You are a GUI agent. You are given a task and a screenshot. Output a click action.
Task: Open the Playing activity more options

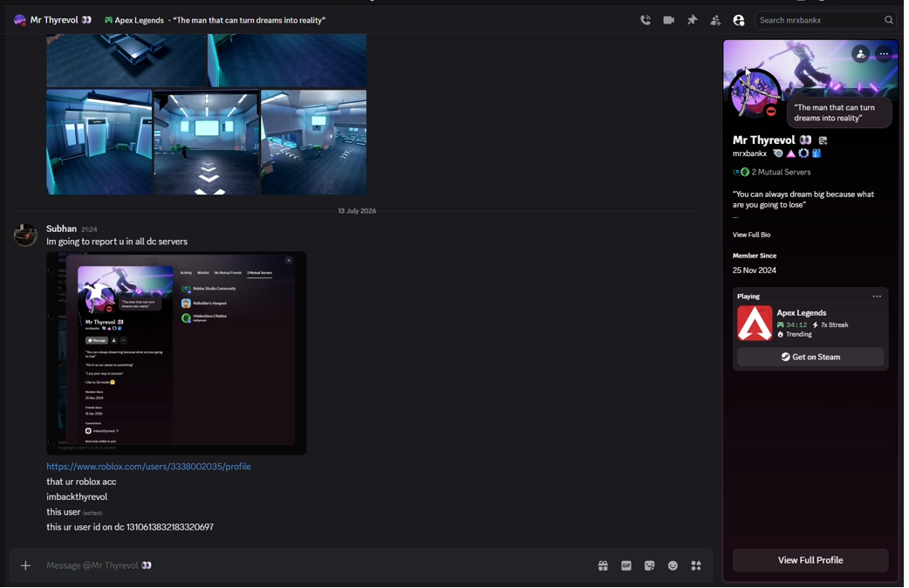click(877, 297)
